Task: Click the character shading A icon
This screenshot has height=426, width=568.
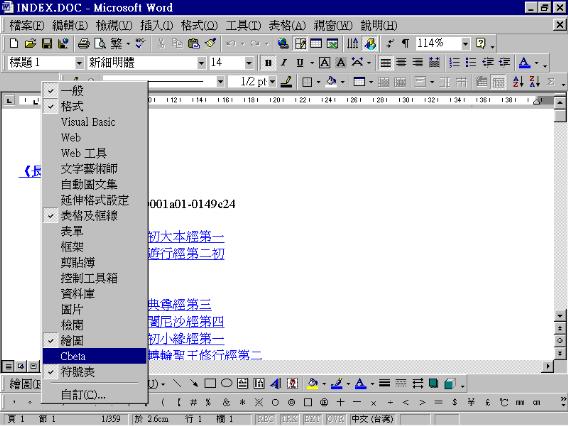Action: click(341, 63)
